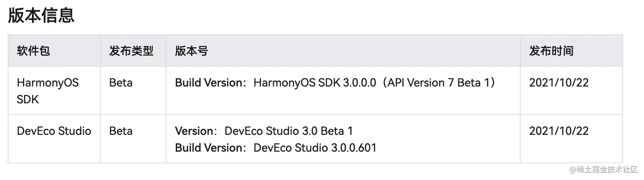Click the HarmonyOS SDK release date 2021/10/22
The width and height of the screenshot is (644, 180).
(x=559, y=83)
